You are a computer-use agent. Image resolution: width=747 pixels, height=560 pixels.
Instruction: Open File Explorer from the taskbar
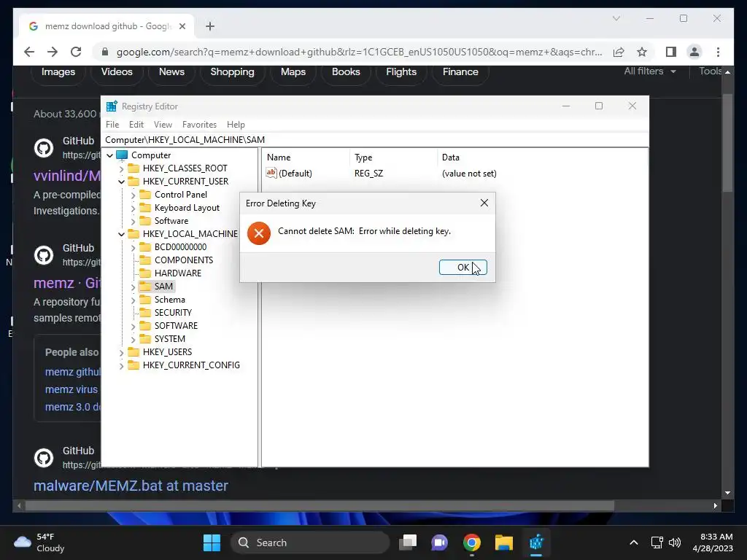503,542
